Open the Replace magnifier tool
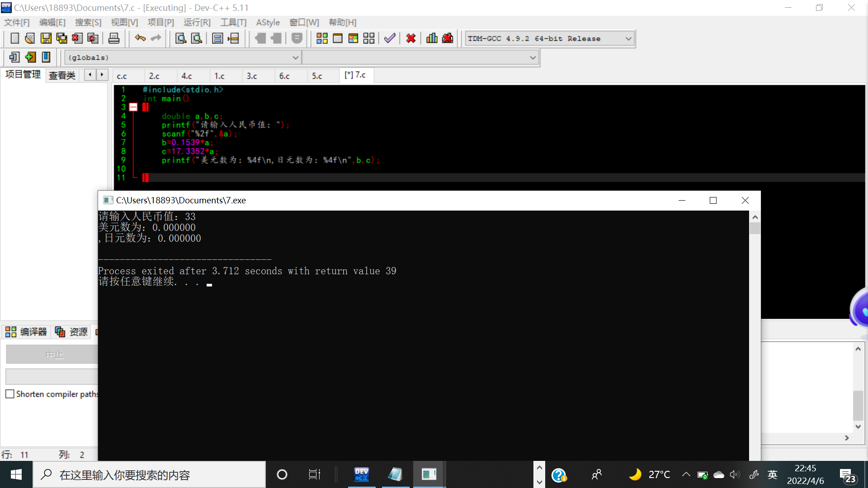 point(197,38)
